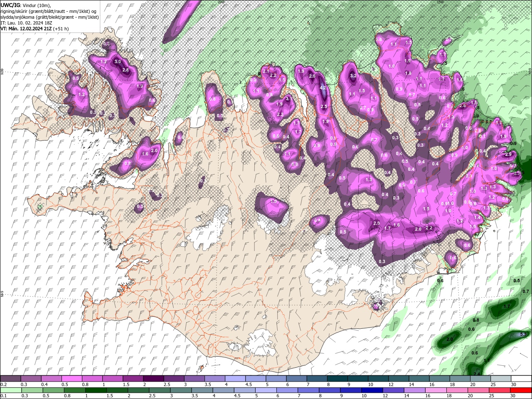
Task: Click the 'UWC/IG: Vindur (10m)' title text
Action: [x=25, y=5]
